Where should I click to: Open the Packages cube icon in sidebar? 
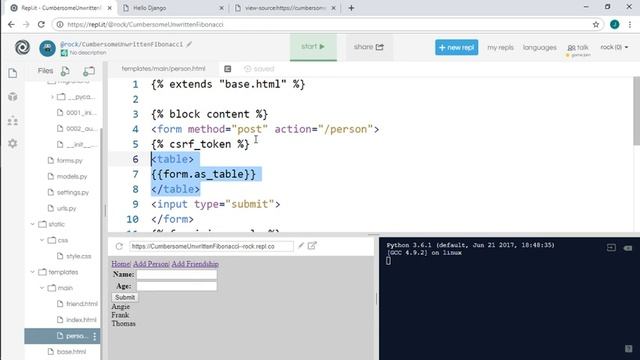tap(13, 97)
